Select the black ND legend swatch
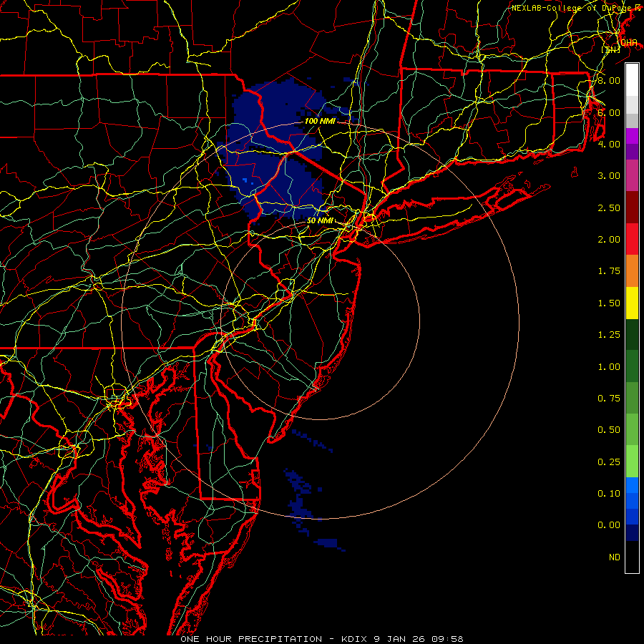Viewport: 644px width, 644px height. pyautogui.click(x=632, y=557)
